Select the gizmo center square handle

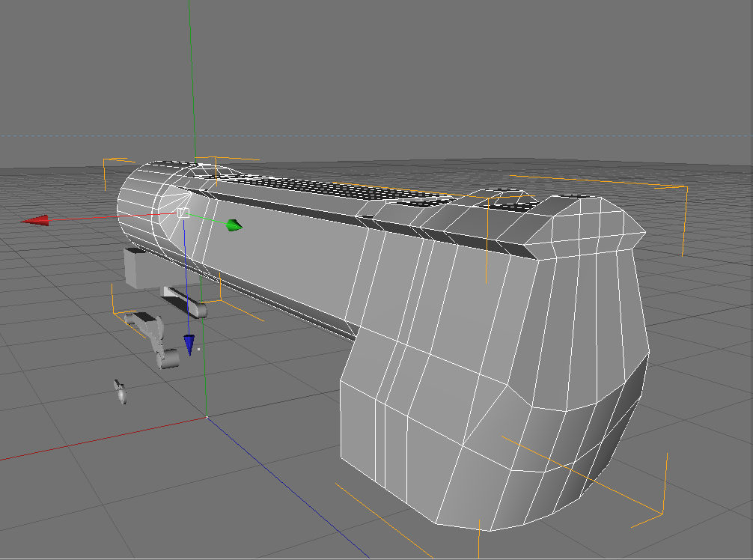tap(183, 213)
